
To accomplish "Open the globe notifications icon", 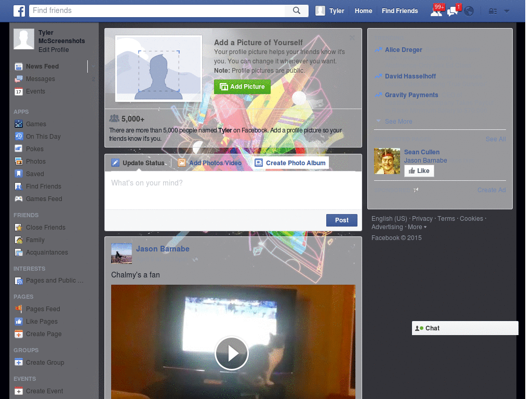I will tap(469, 11).
